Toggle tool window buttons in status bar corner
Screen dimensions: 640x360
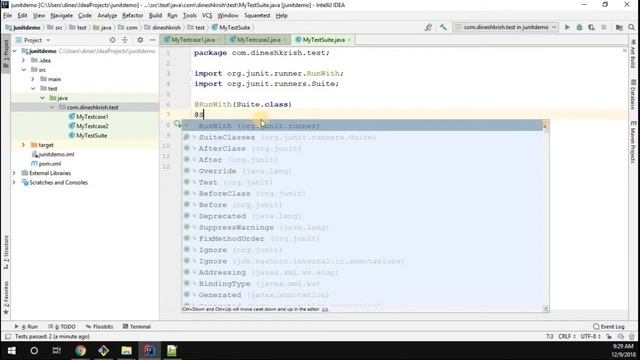point(8,337)
